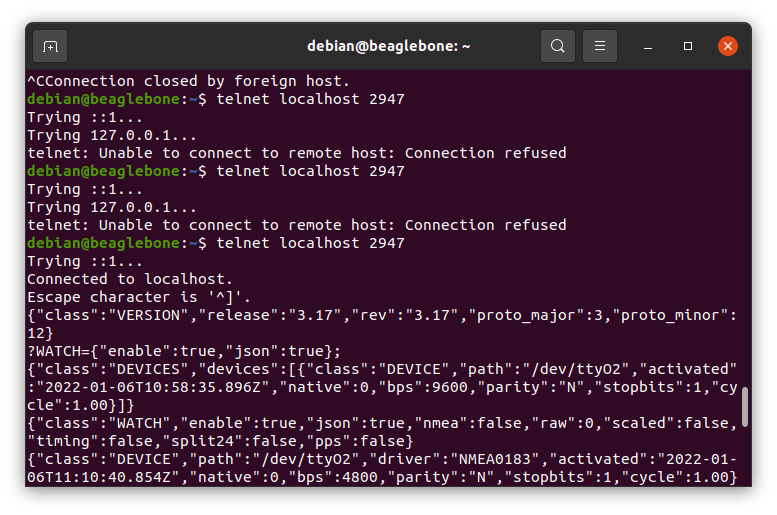Click the terminal scrollbar thumb

(744, 407)
